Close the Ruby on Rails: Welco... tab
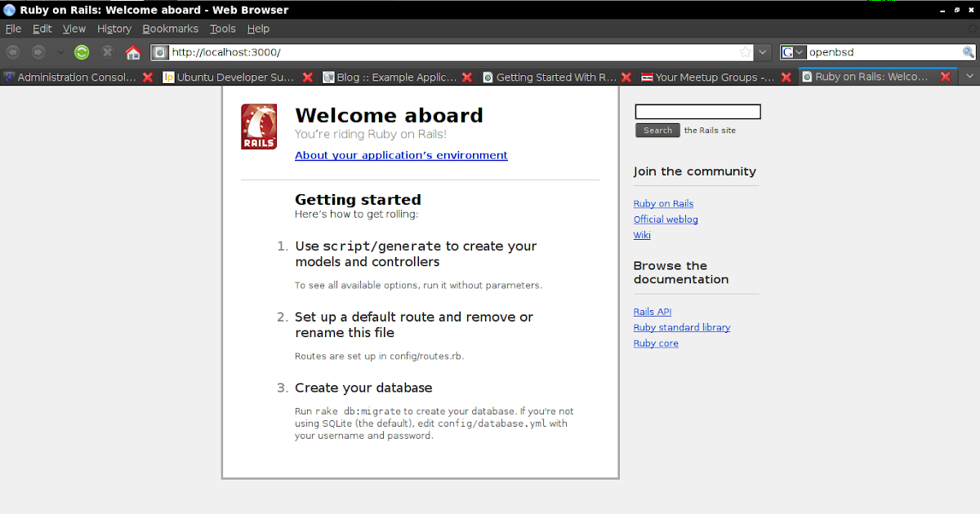 (x=945, y=77)
